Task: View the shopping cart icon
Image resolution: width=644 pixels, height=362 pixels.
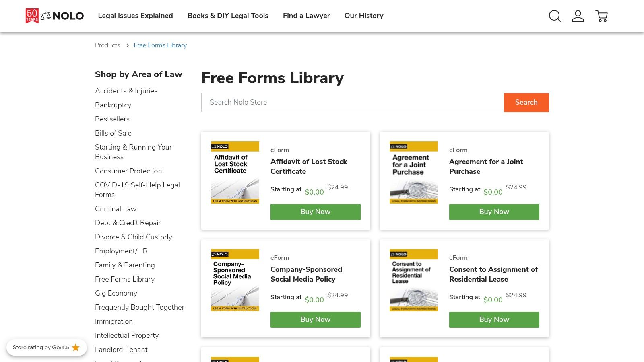Action: tap(602, 16)
